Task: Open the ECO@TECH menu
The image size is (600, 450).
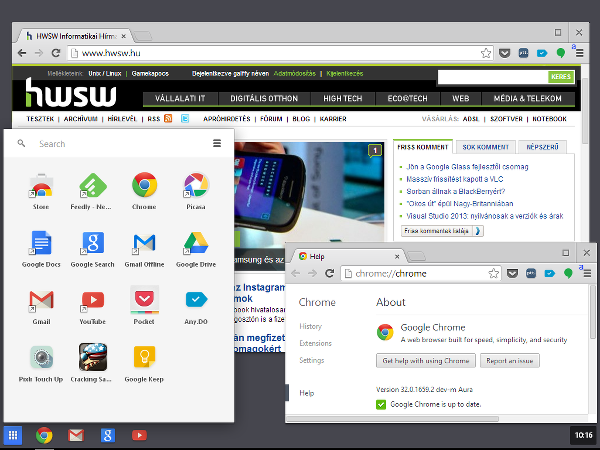Action: point(408,98)
